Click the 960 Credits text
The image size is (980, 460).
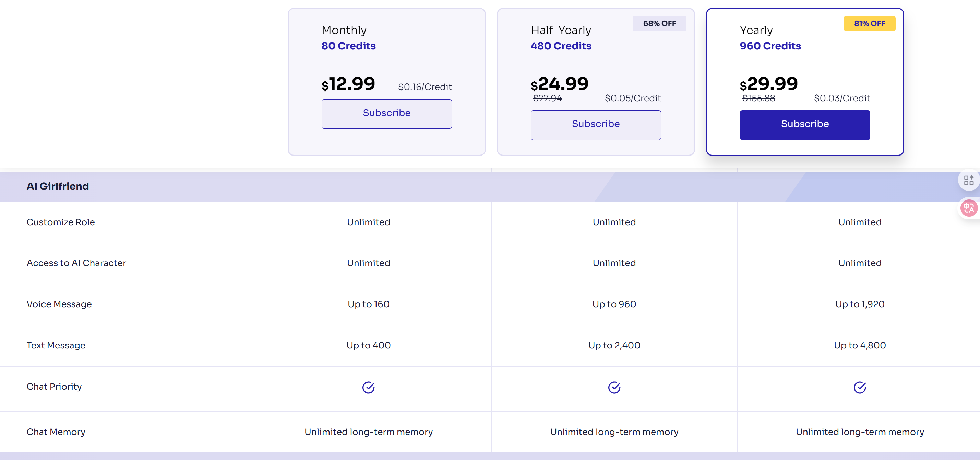pyautogui.click(x=770, y=46)
